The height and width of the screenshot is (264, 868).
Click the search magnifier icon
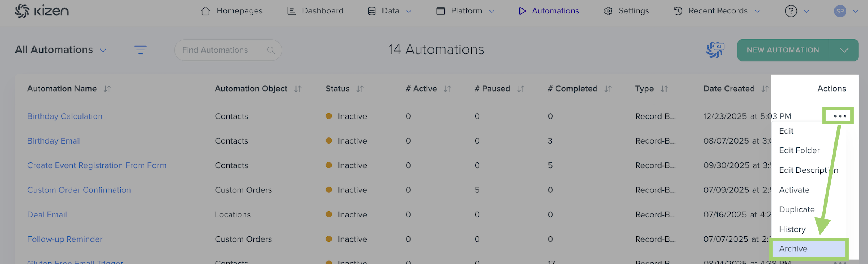coord(271,50)
